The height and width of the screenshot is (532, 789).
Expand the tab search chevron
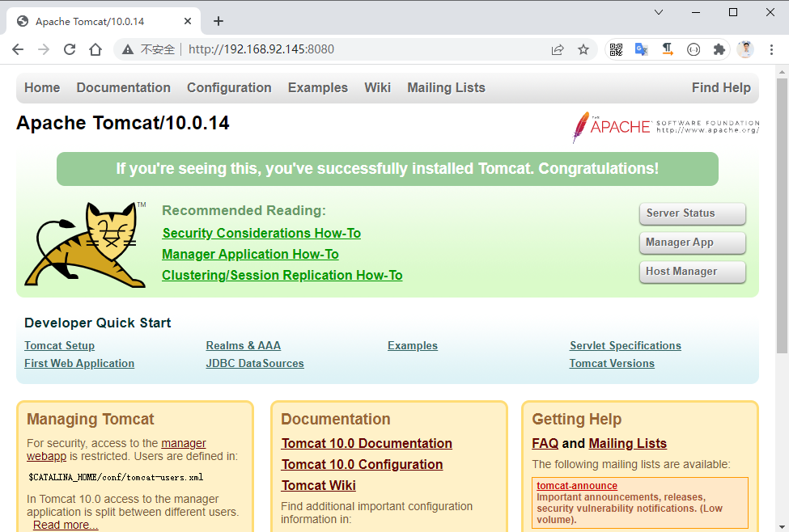click(659, 12)
